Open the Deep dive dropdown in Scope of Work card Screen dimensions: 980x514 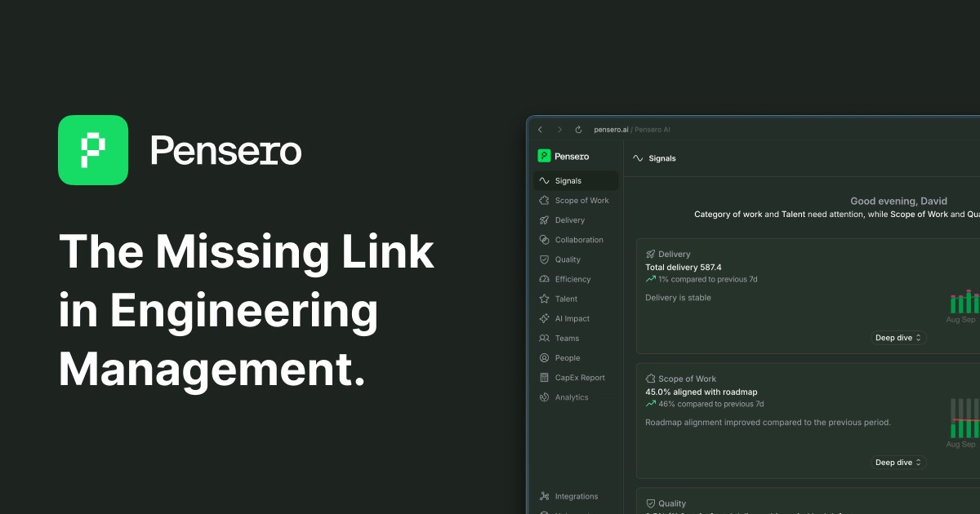point(898,463)
